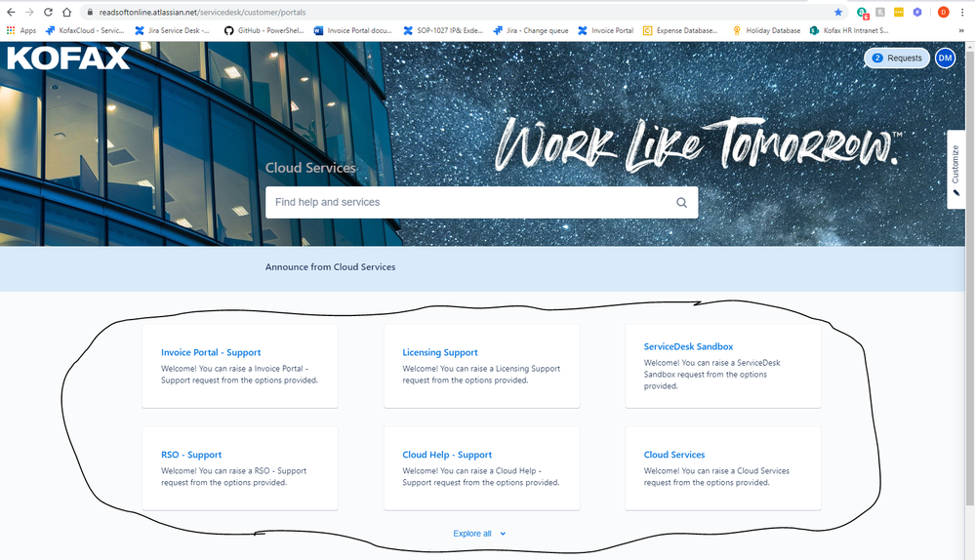Open the DM user avatar menu
The width and height of the screenshot is (975, 560).
pos(945,58)
